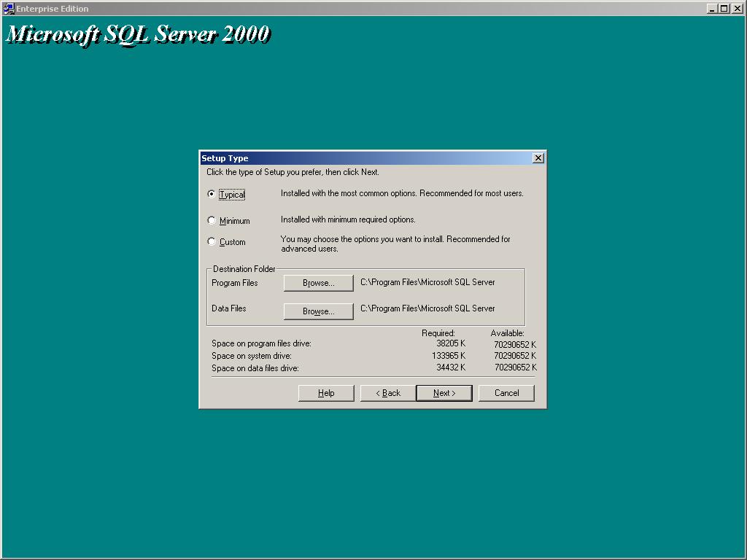747x560 pixels.
Task: Click the 'Installed with minimum required options.' text
Action: coord(348,219)
